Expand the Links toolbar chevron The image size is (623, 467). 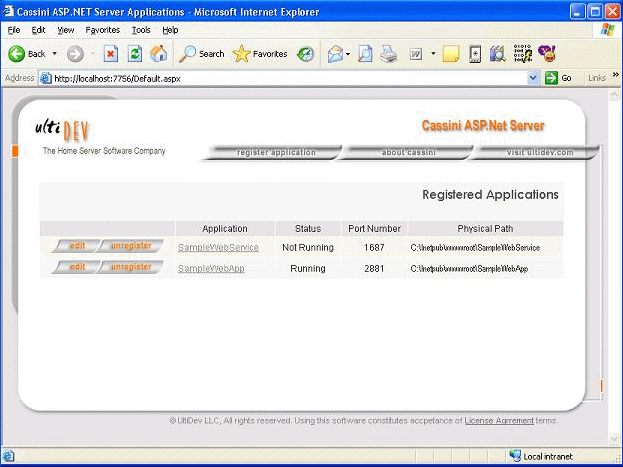pyautogui.click(x=616, y=75)
